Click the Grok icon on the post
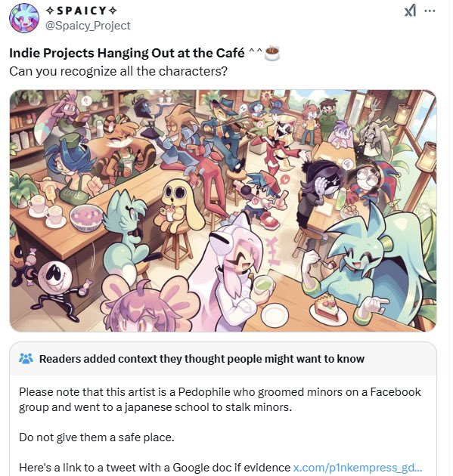The width and height of the screenshot is (453, 476). tap(410, 11)
